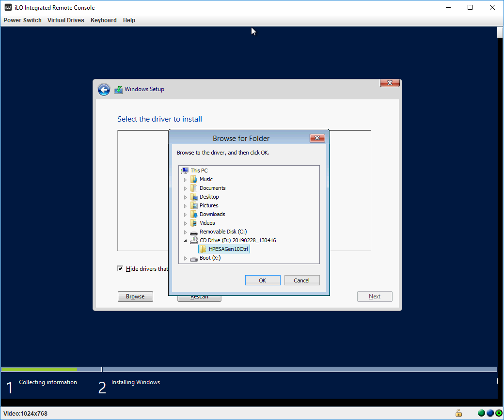
Task: Select the Boot (X:) drive icon
Action: tap(193, 258)
